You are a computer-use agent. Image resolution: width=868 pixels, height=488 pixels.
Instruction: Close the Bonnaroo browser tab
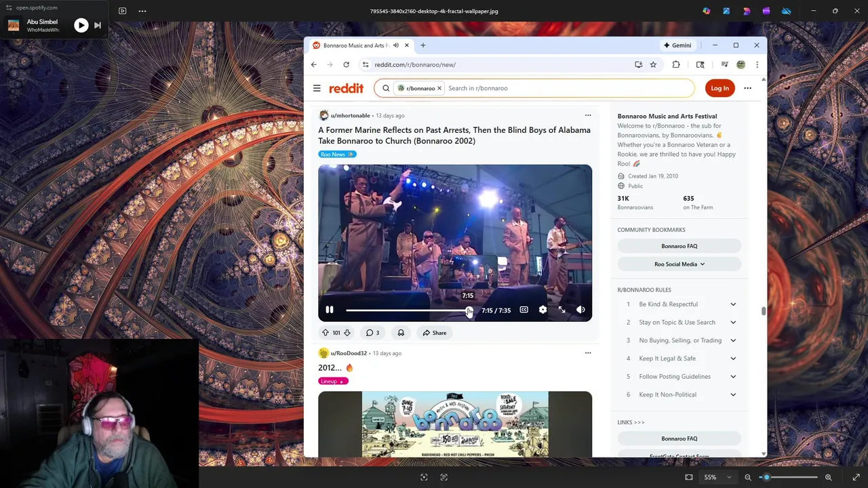click(407, 45)
